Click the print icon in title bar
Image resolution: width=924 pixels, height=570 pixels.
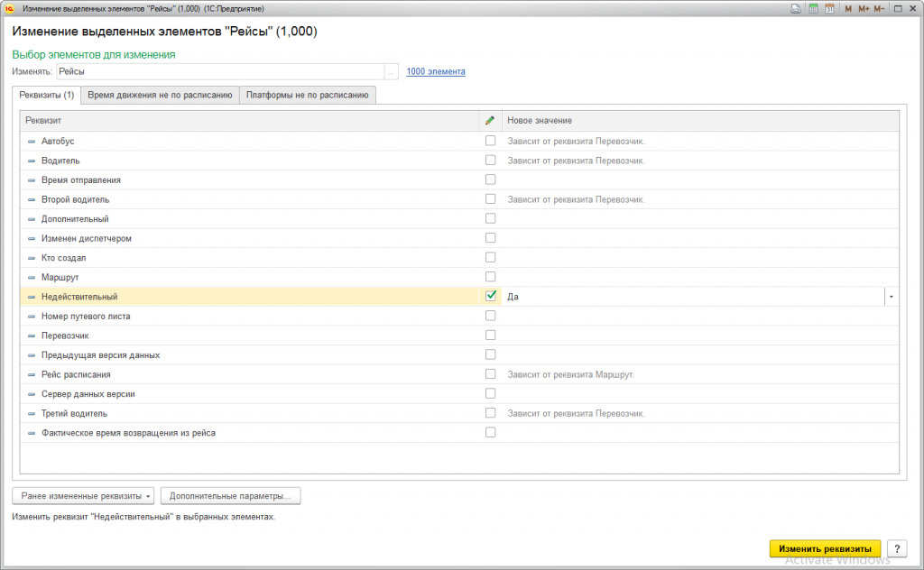coord(795,8)
